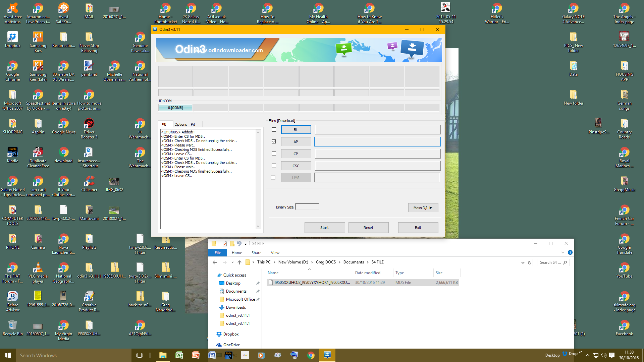Click the Start button in Odin3
The height and width of the screenshot is (362, 644).
coord(325,227)
